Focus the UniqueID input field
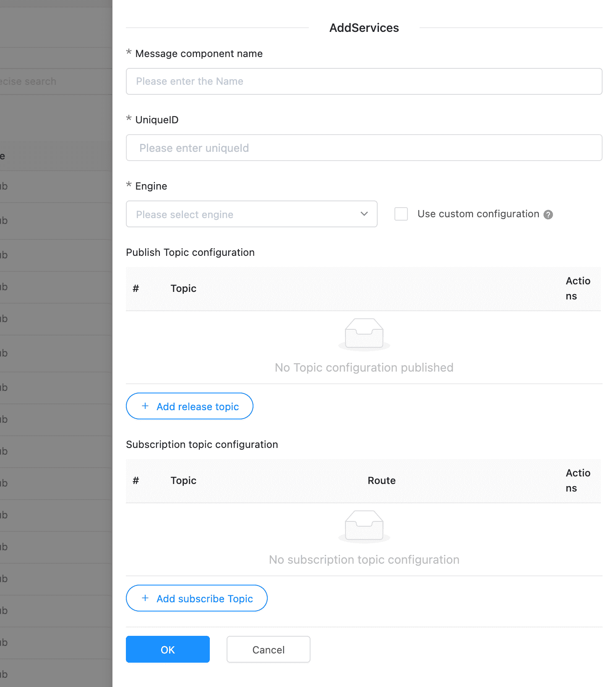The image size is (616, 687). click(x=364, y=148)
